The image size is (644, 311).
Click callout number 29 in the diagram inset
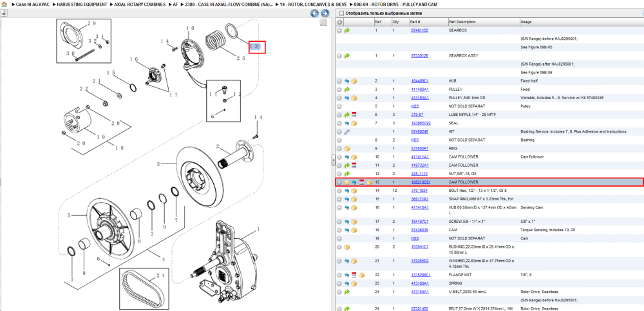[91, 23]
